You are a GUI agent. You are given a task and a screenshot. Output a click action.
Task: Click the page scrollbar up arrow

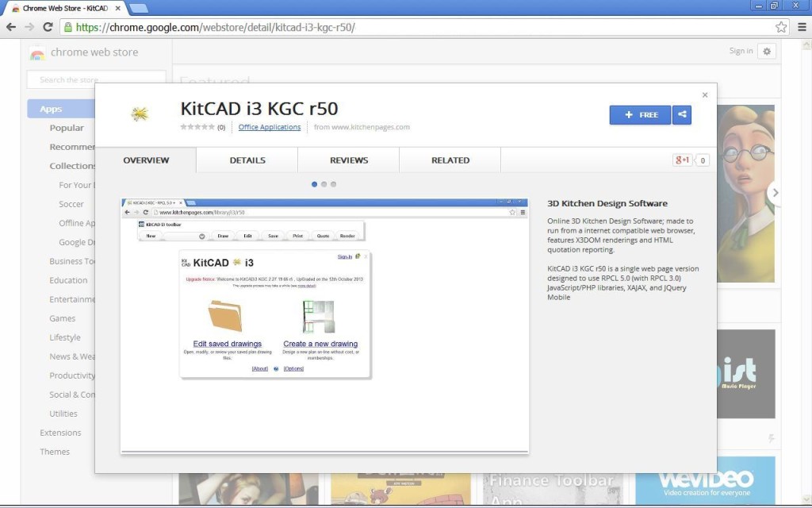806,45
